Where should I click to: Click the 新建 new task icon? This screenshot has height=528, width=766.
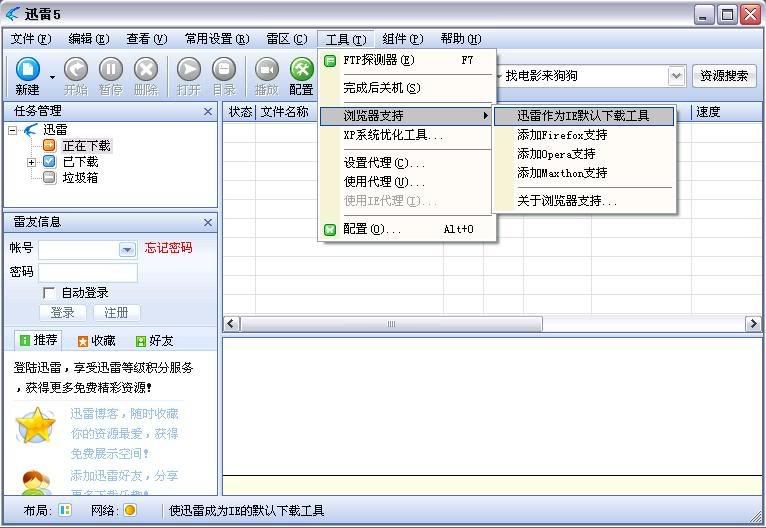pyautogui.click(x=28, y=69)
